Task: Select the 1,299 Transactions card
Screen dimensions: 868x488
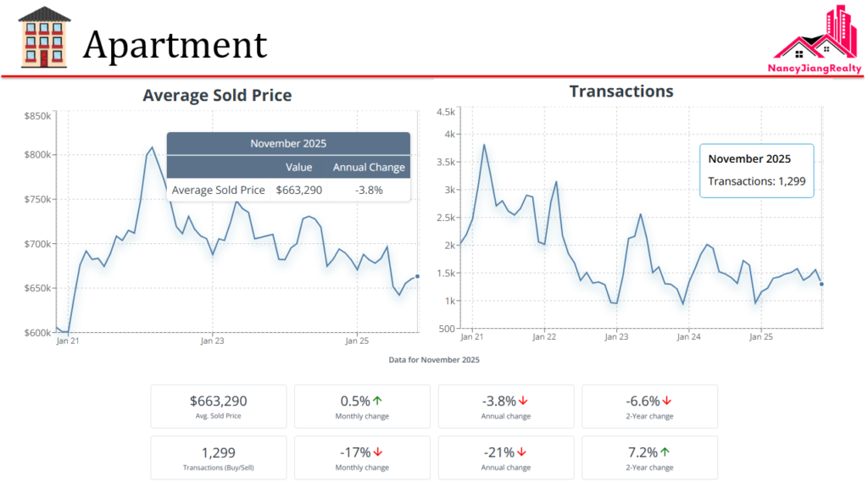Action: tap(219, 457)
